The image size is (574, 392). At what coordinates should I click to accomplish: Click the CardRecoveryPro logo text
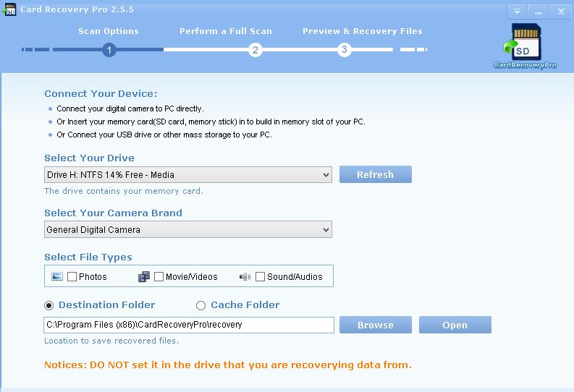coord(525,65)
